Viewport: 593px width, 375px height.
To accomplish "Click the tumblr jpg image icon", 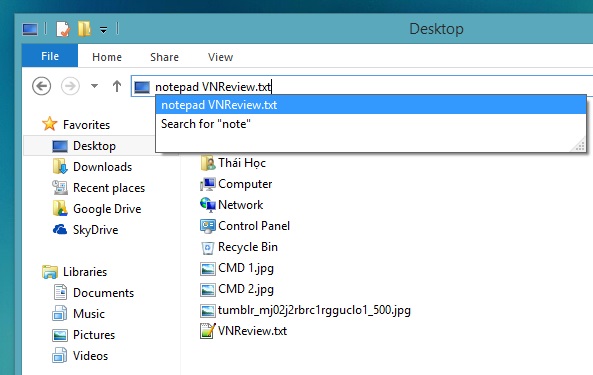I will tap(208, 311).
